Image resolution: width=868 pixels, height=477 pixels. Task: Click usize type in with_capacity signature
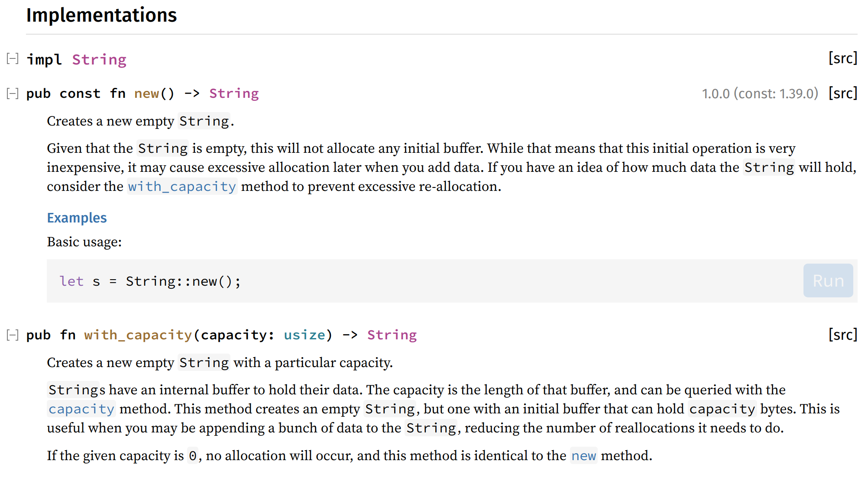point(304,335)
